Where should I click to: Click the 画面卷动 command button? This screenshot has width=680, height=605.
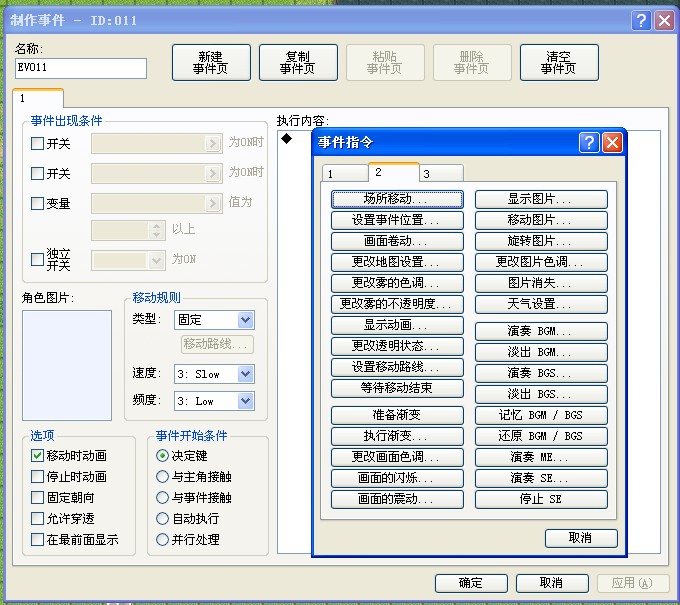tap(397, 241)
